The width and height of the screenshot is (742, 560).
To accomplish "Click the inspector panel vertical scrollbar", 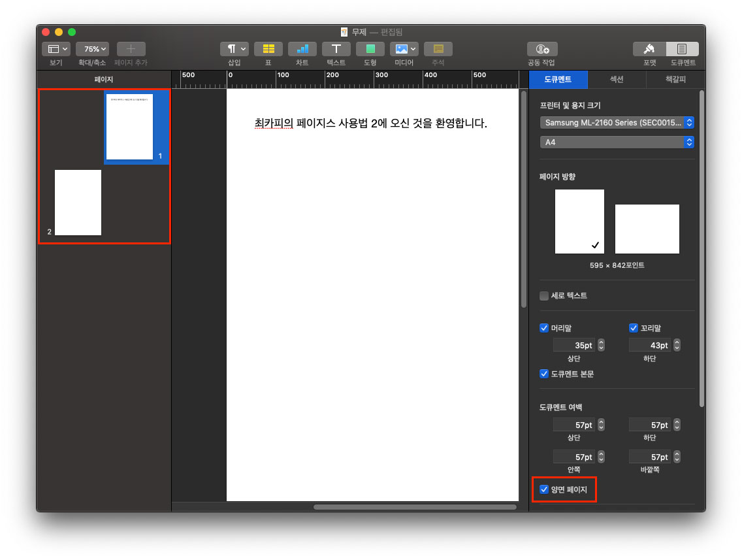I will click(x=702, y=248).
